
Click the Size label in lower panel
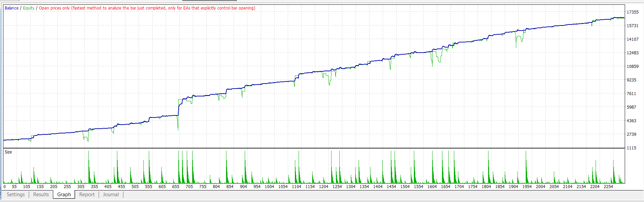pyautogui.click(x=8, y=152)
